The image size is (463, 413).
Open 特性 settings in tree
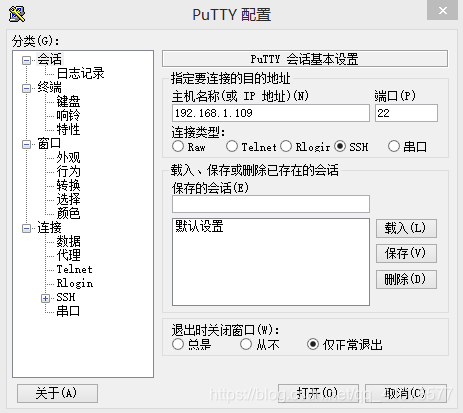pyautogui.click(x=68, y=129)
